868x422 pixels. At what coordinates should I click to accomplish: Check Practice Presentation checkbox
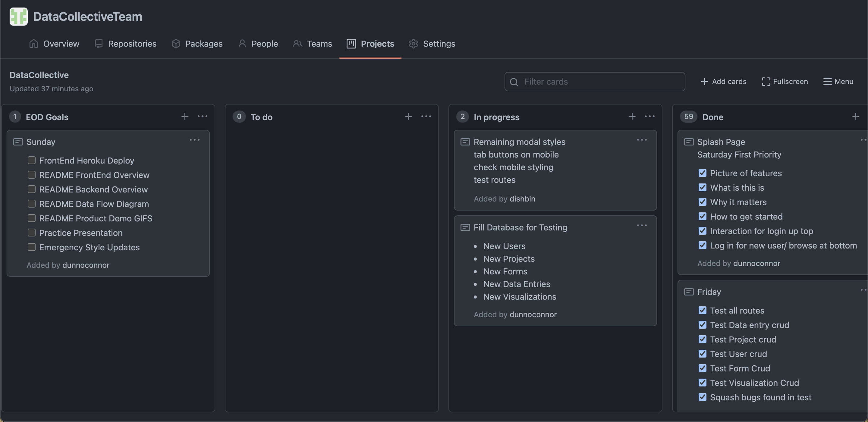point(31,233)
